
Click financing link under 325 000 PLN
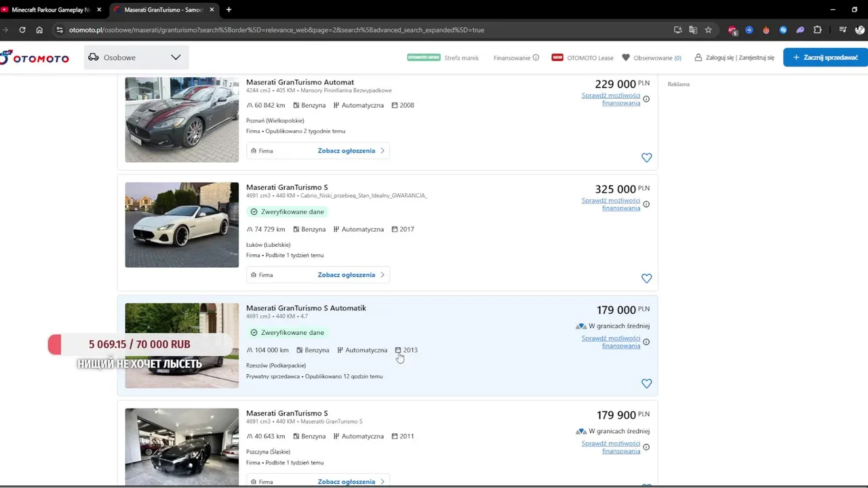[610, 204]
